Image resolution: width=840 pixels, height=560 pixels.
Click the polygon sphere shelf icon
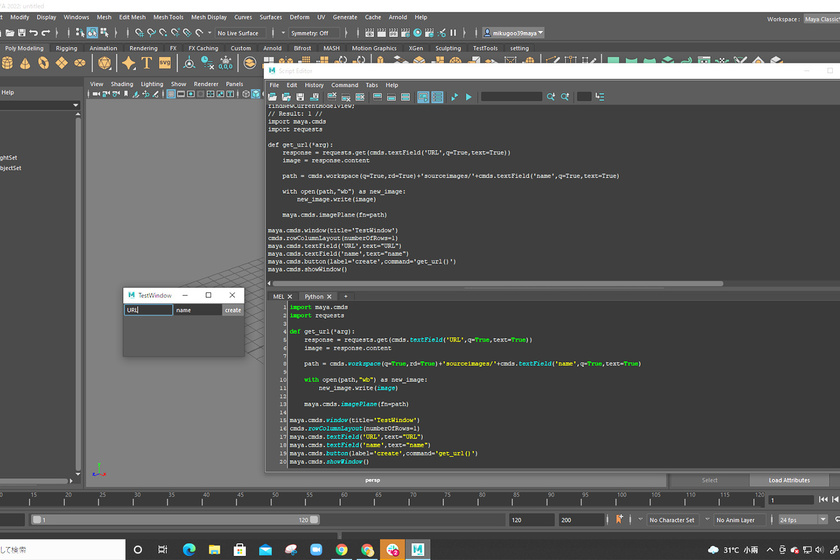8,63
